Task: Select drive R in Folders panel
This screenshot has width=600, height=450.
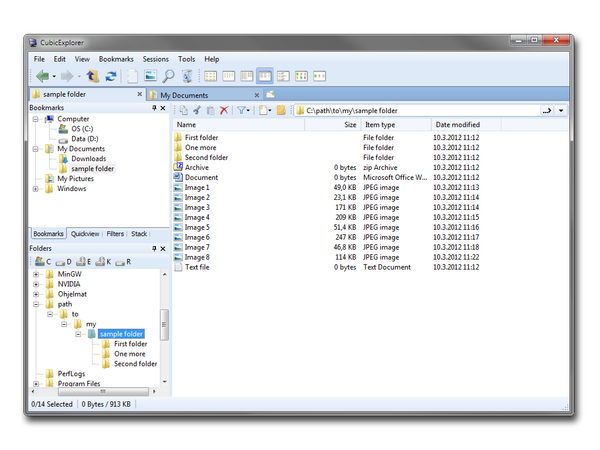Action: pos(123,262)
